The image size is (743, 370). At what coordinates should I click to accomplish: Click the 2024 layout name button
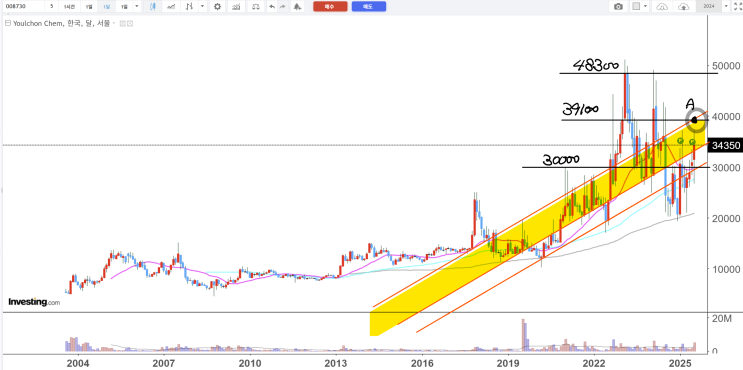[709, 7]
